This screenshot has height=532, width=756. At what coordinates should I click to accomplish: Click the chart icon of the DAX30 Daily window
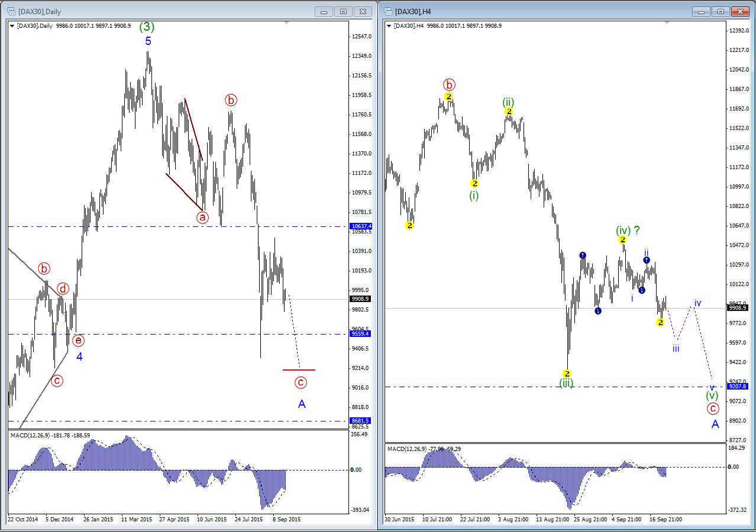click(11, 11)
